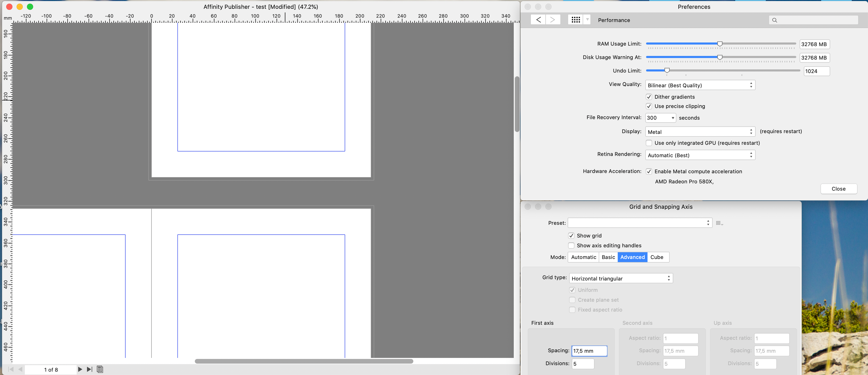Click the forward arrow in Preferences
This screenshot has height=375, width=868.
(x=552, y=19)
